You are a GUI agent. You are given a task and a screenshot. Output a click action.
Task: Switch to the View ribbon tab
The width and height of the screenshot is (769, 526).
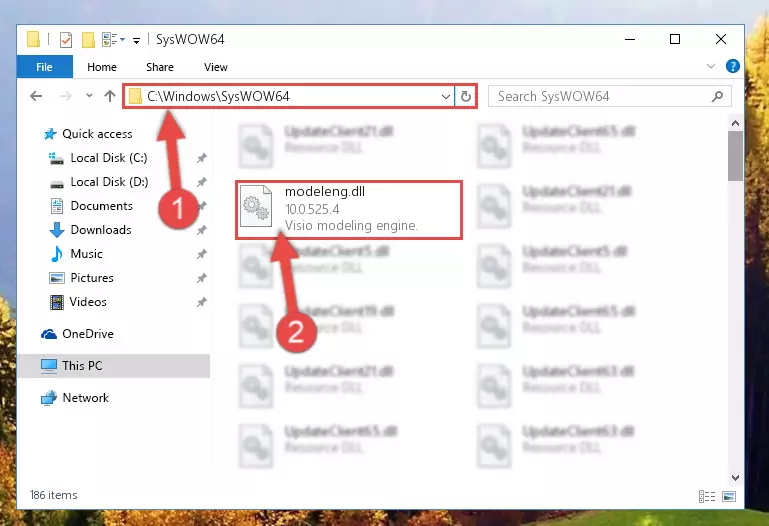tap(215, 67)
